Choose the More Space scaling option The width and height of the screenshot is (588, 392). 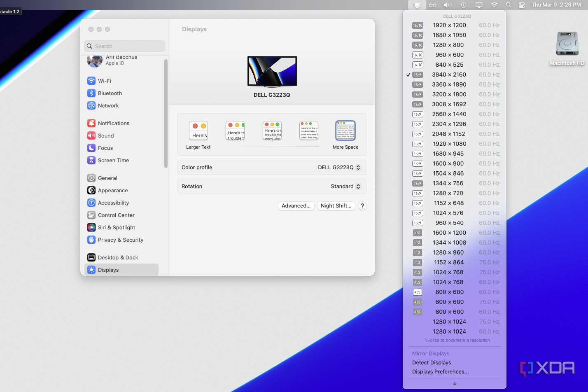[345, 130]
